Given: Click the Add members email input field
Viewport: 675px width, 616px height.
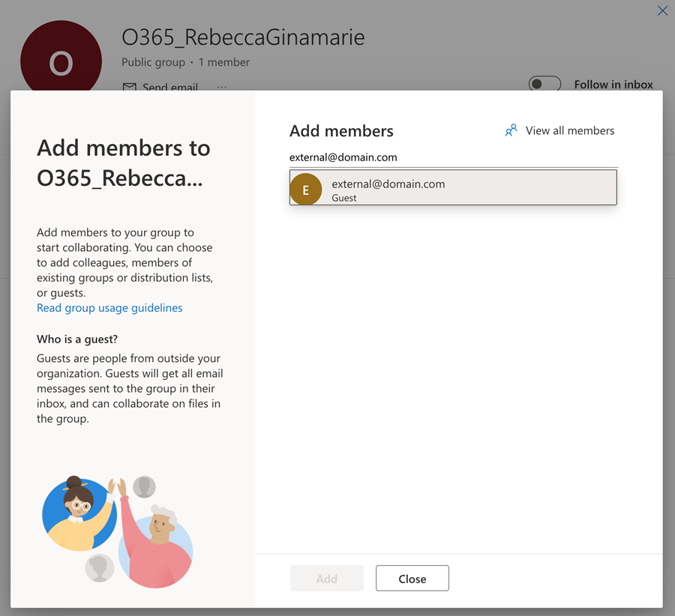Looking at the screenshot, I should (453, 157).
